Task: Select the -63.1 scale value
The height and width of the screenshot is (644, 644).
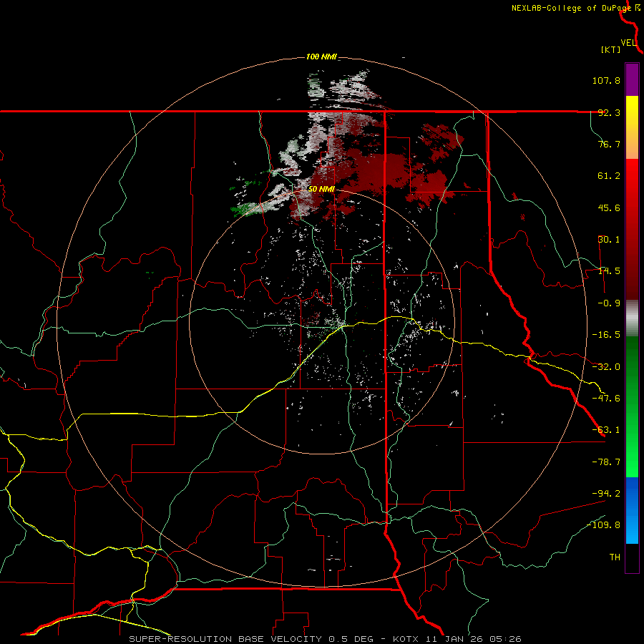Action: [606, 430]
